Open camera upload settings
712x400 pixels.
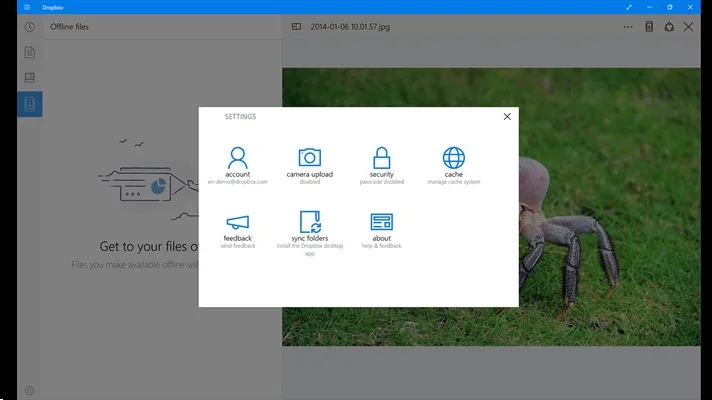tap(310, 158)
